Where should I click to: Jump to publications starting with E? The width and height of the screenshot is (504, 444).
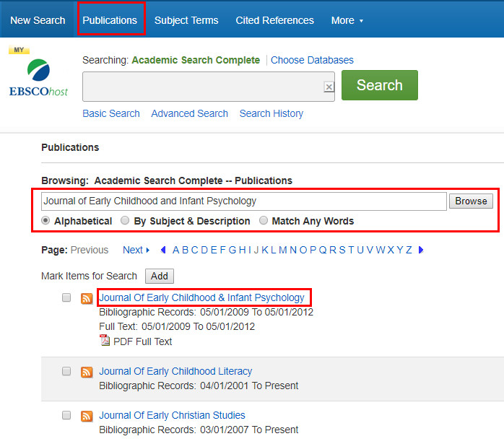tap(214, 250)
